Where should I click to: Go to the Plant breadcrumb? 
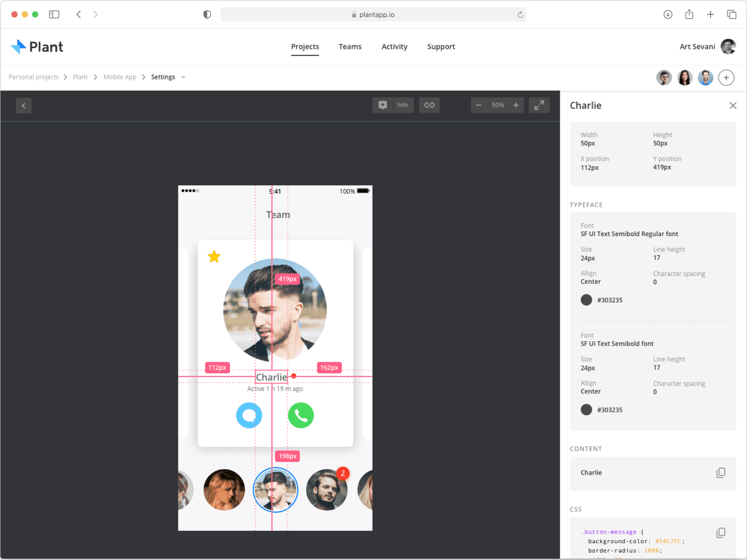coord(80,77)
